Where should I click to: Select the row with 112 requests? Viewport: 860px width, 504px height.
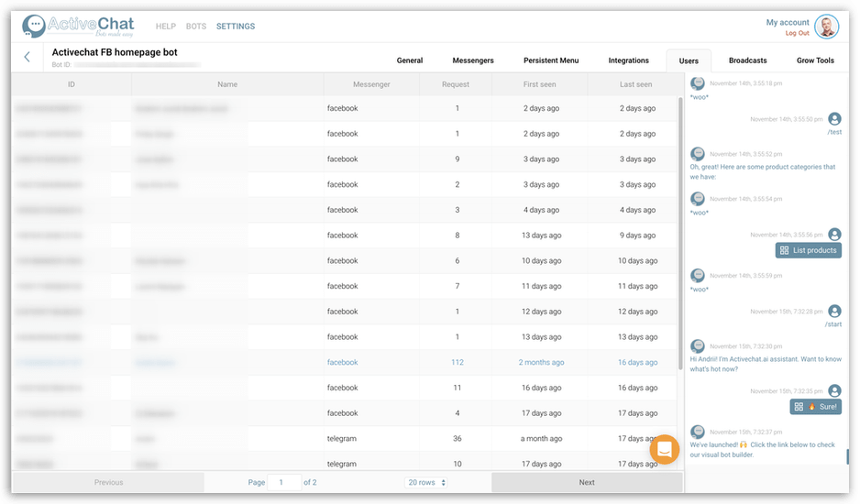[345, 362]
